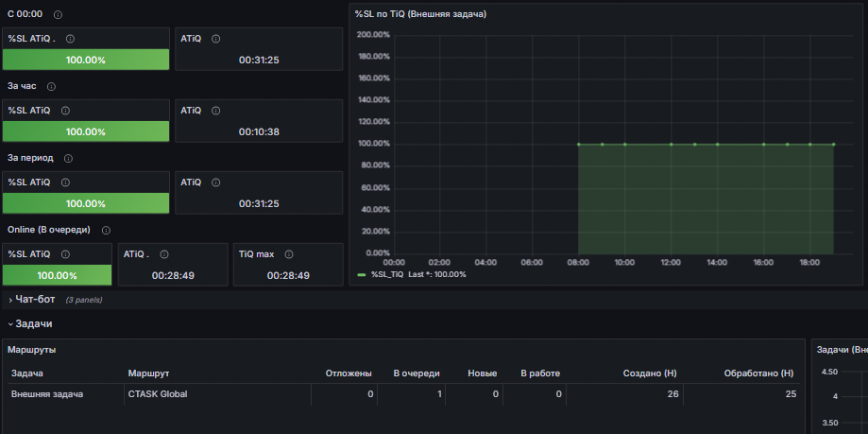Click the (3 panels) label on Чат-бот row
Viewport: 868px width, 434px height.
[x=84, y=300]
